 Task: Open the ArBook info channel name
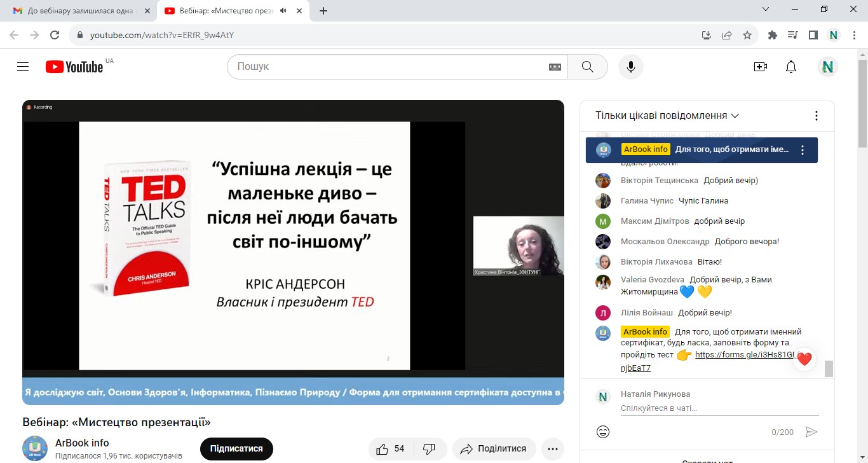point(82,443)
